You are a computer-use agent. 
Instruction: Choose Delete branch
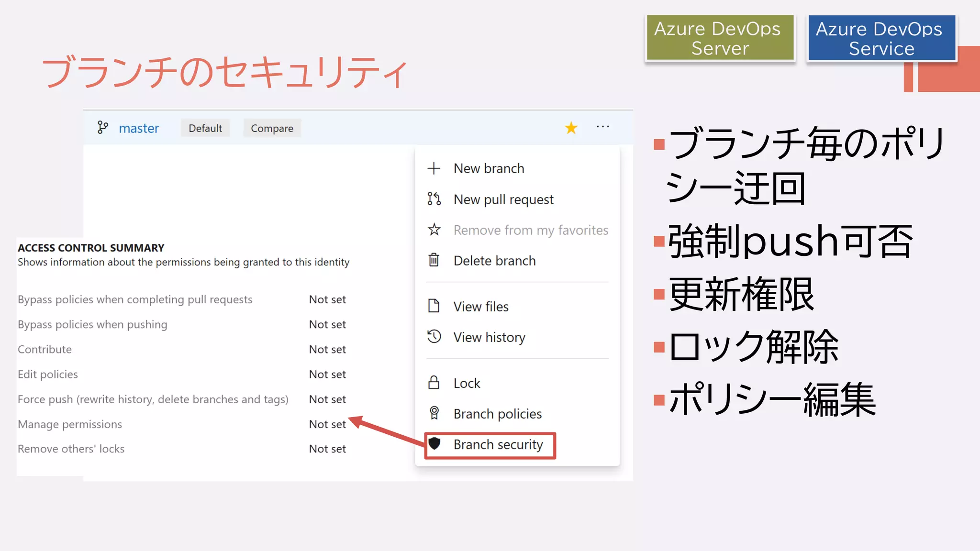(x=494, y=261)
